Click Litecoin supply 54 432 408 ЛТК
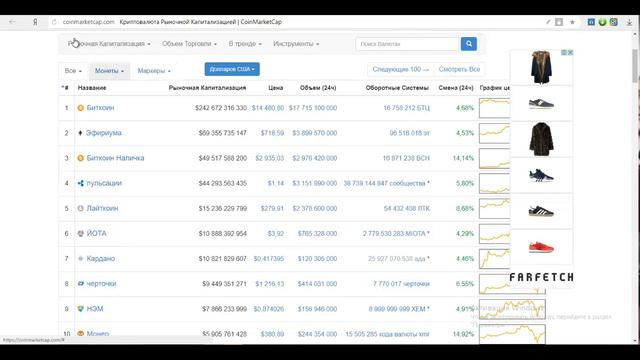Image resolution: width=640 pixels, height=360 pixels. pyautogui.click(x=407, y=209)
